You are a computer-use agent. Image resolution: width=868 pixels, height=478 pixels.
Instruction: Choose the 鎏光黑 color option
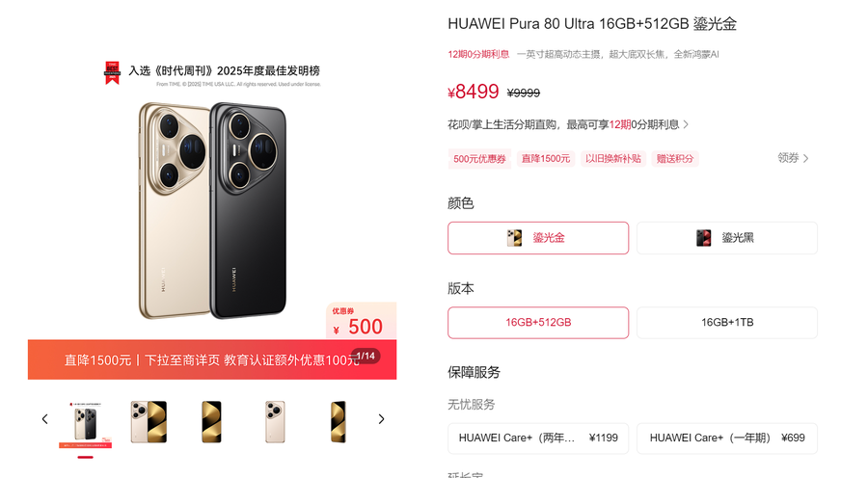[727, 238]
